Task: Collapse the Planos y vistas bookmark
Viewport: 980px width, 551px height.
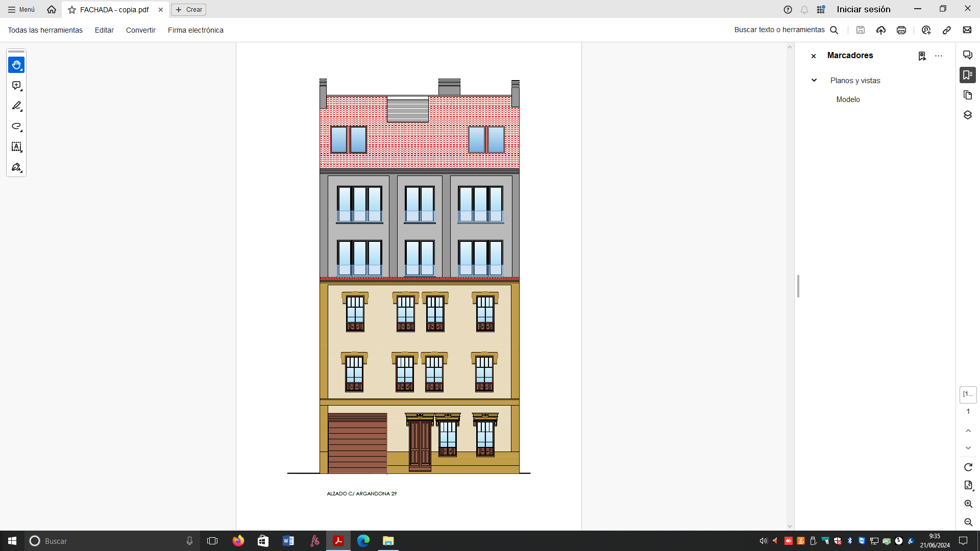Action: (814, 80)
